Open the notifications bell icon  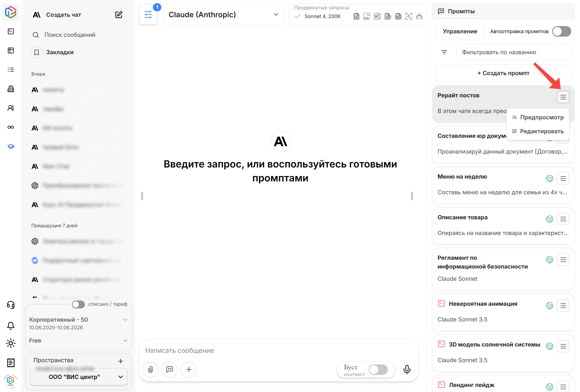click(11, 326)
